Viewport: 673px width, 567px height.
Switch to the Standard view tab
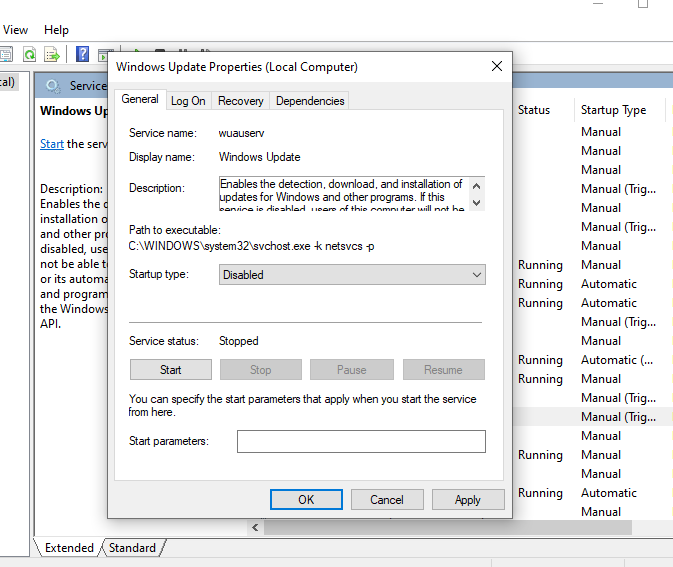[132, 548]
